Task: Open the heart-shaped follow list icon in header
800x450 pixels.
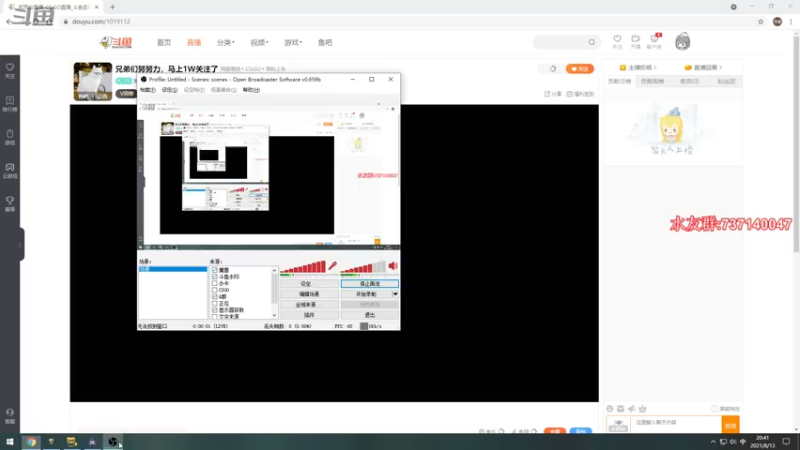Action: point(617,39)
